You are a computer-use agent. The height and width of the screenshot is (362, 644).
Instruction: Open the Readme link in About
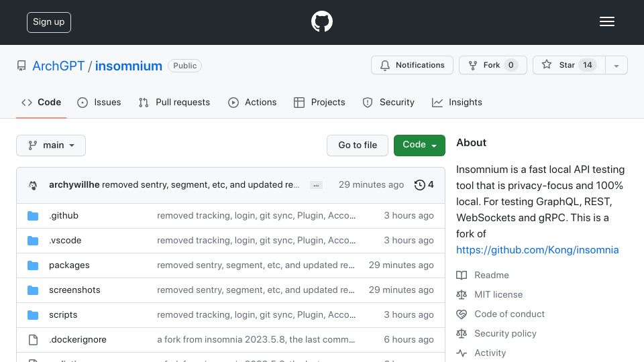pos(491,275)
